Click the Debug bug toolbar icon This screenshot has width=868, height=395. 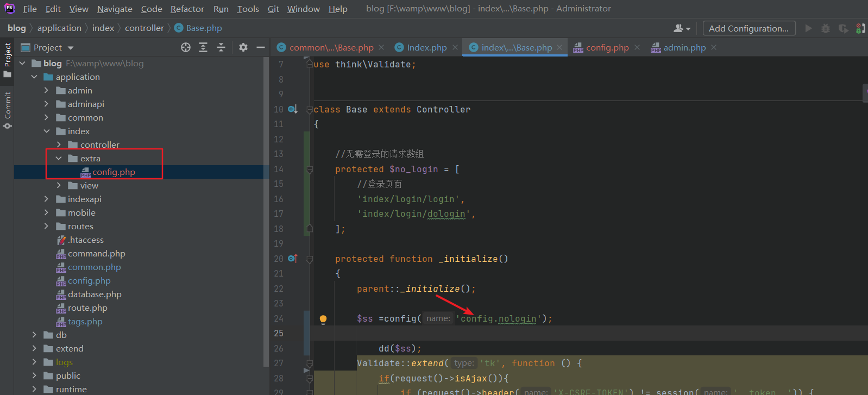826,28
